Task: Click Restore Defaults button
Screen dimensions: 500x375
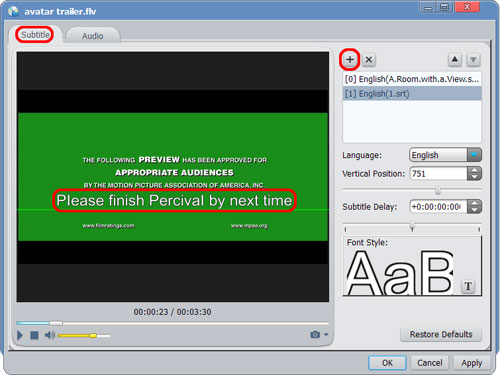Action: click(441, 334)
